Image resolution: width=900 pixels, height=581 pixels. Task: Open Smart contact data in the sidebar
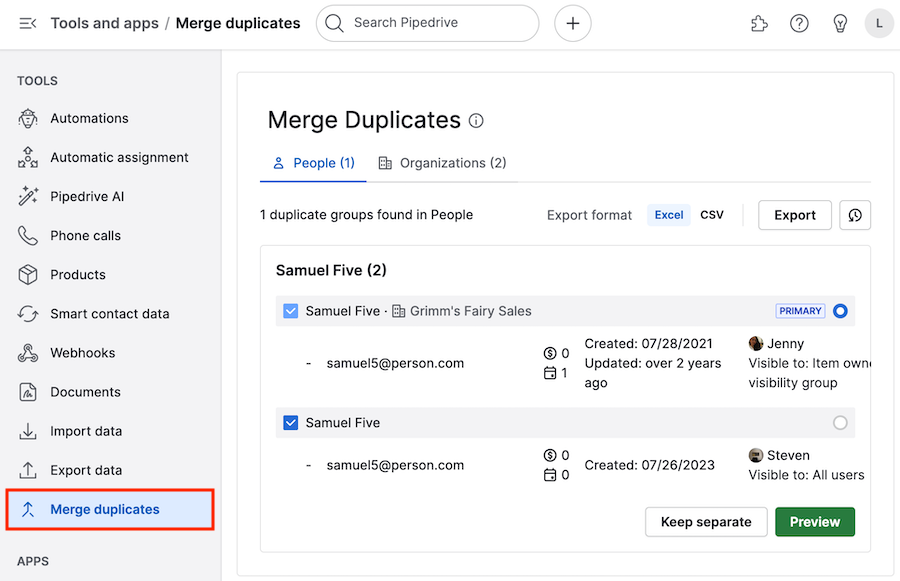(x=110, y=313)
